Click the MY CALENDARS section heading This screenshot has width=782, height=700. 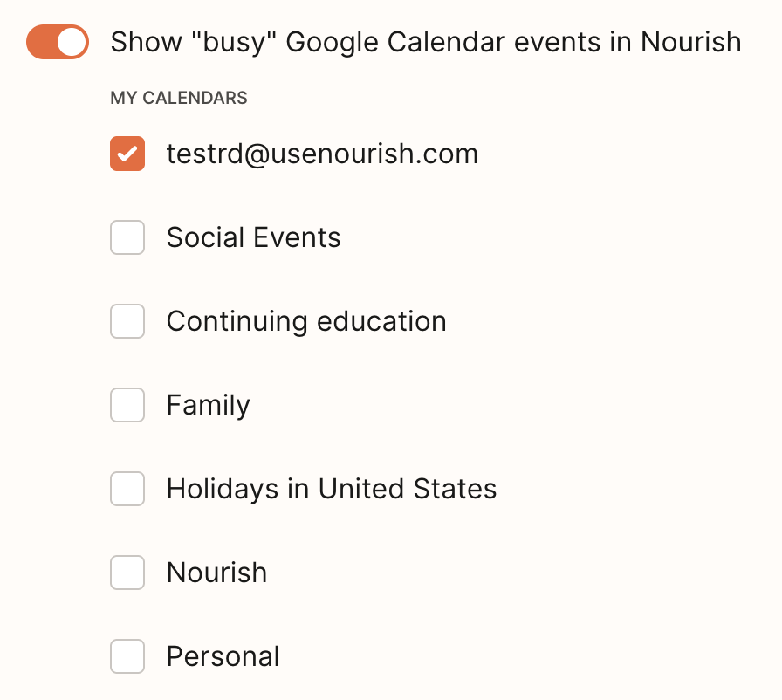(x=179, y=98)
